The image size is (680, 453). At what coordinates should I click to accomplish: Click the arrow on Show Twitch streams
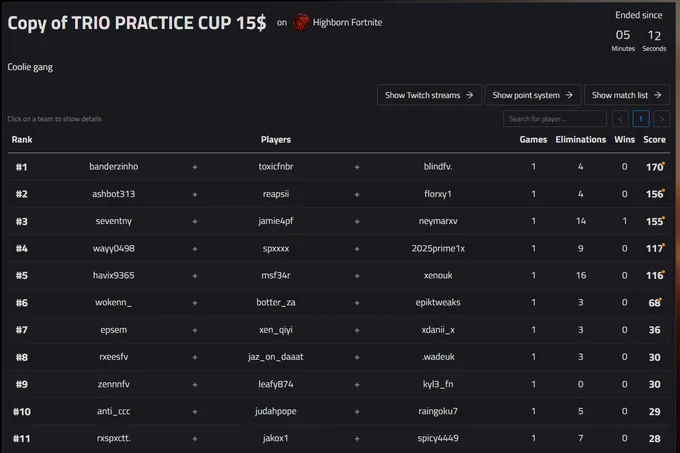tap(470, 95)
